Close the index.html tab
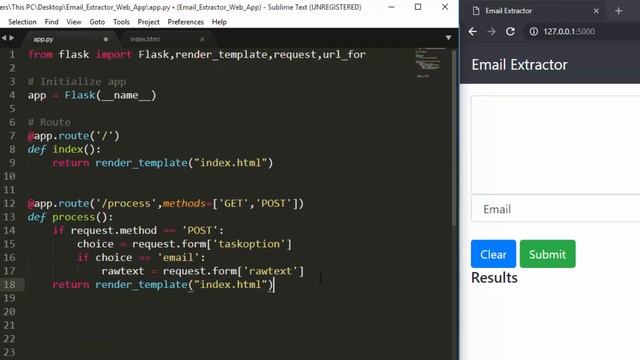The height and width of the screenshot is (360, 640). (202, 39)
